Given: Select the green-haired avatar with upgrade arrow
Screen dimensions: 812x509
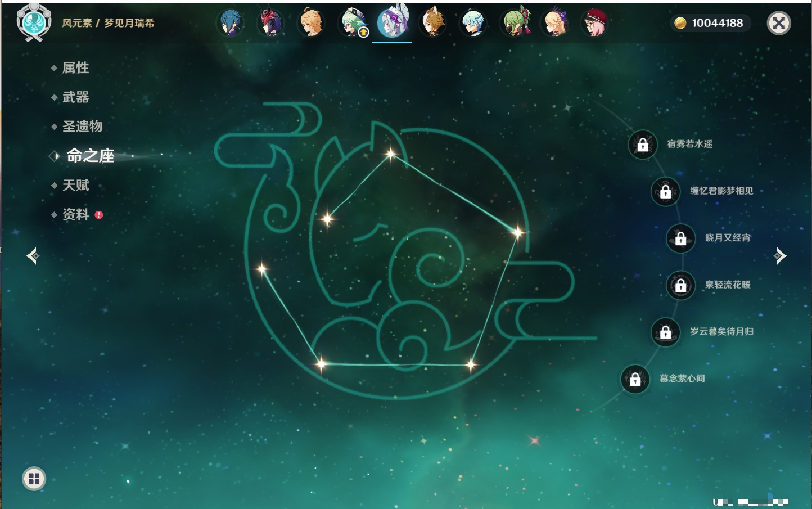Looking at the screenshot, I should coord(352,23).
